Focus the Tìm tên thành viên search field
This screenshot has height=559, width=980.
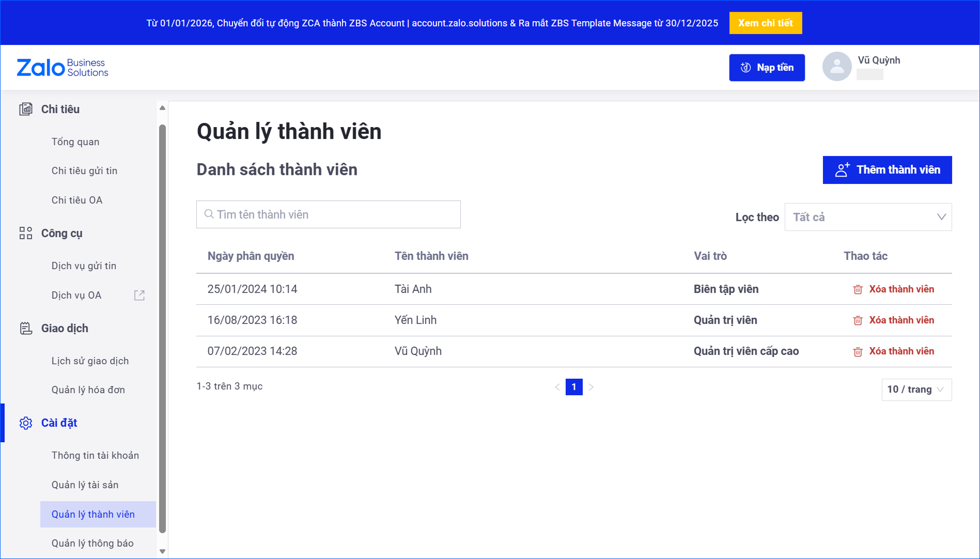329,214
